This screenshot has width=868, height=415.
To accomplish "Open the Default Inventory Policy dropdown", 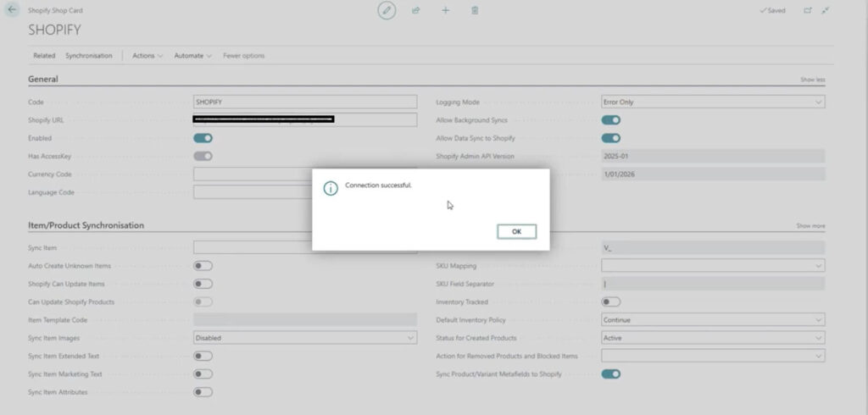I will 713,320.
